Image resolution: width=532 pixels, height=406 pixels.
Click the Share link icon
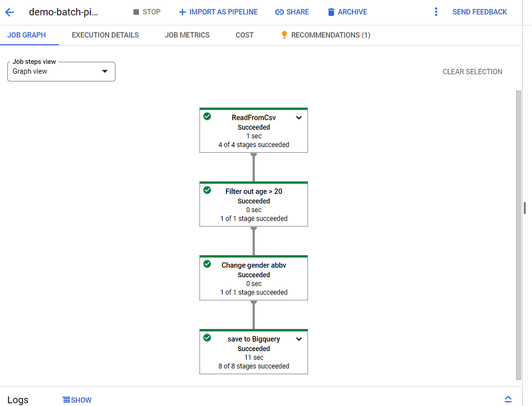click(x=279, y=12)
